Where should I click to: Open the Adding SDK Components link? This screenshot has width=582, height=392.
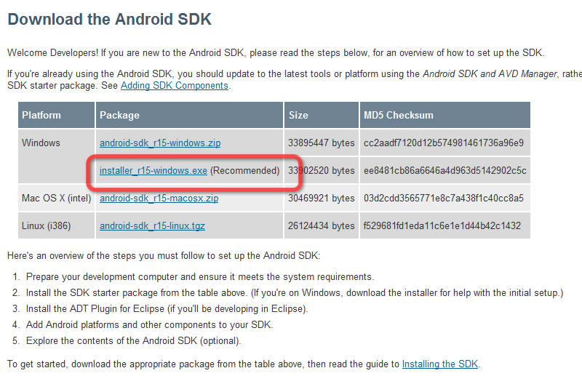175,86
